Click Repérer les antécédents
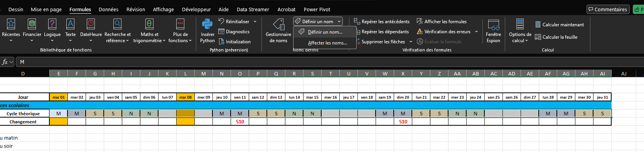 pyautogui.click(x=382, y=22)
